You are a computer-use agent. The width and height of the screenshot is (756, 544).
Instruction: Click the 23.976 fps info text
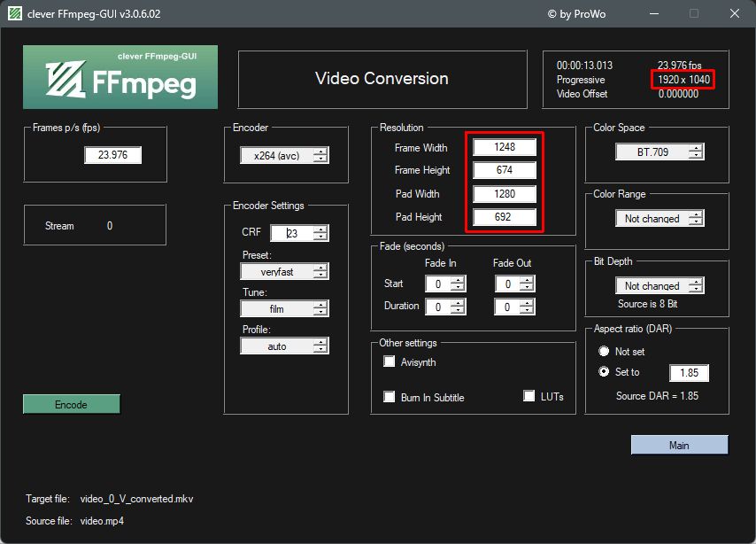point(679,66)
